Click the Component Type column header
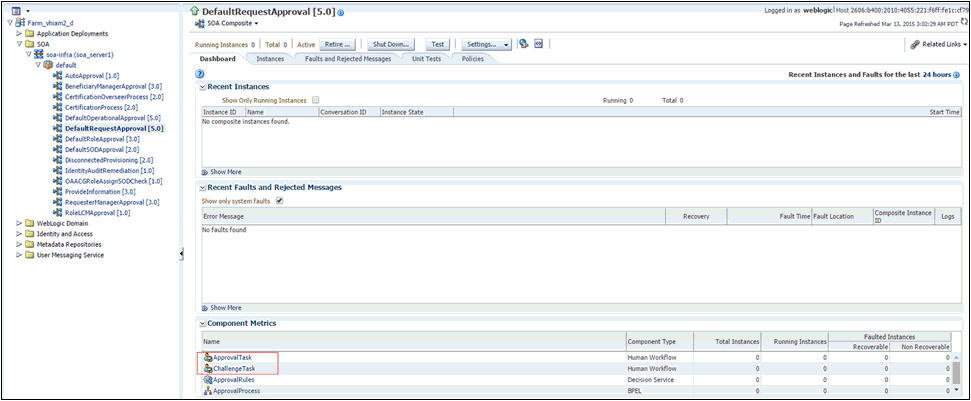The image size is (971, 401). (x=660, y=342)
